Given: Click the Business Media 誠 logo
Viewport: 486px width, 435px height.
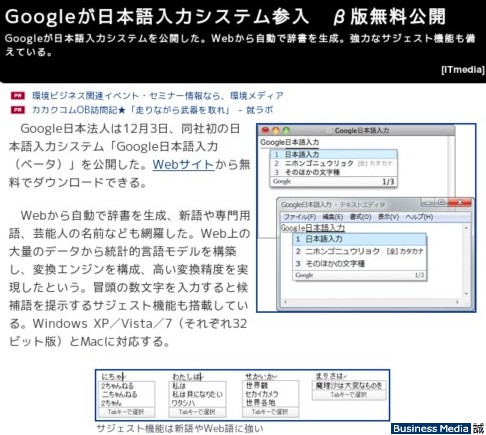Looking at the screenshot, I should pos(438,428).
